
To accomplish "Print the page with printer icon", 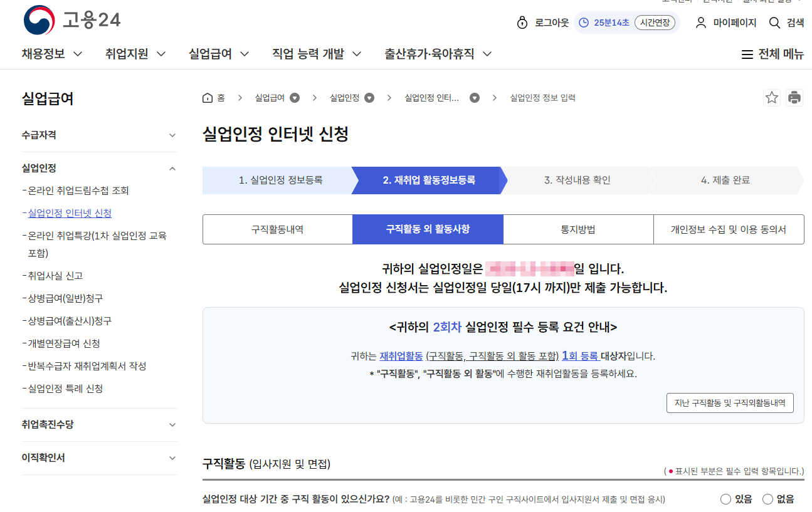I will [x=794, y=98].
